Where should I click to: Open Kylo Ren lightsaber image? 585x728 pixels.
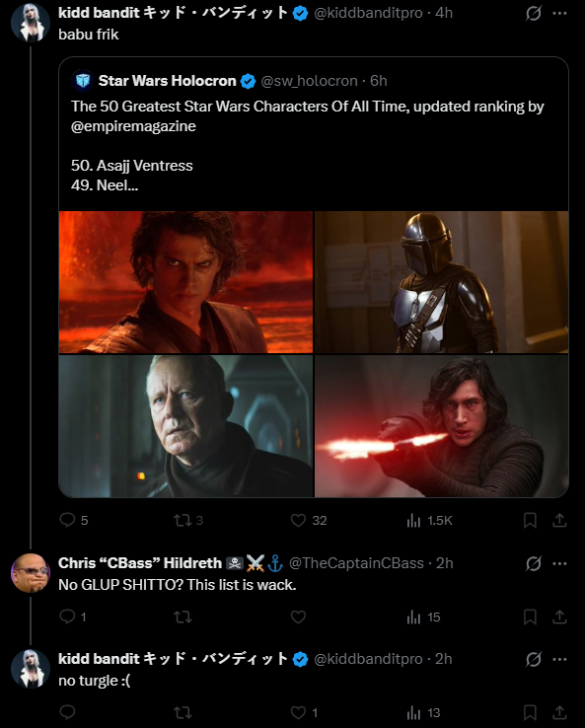[442, 426]
